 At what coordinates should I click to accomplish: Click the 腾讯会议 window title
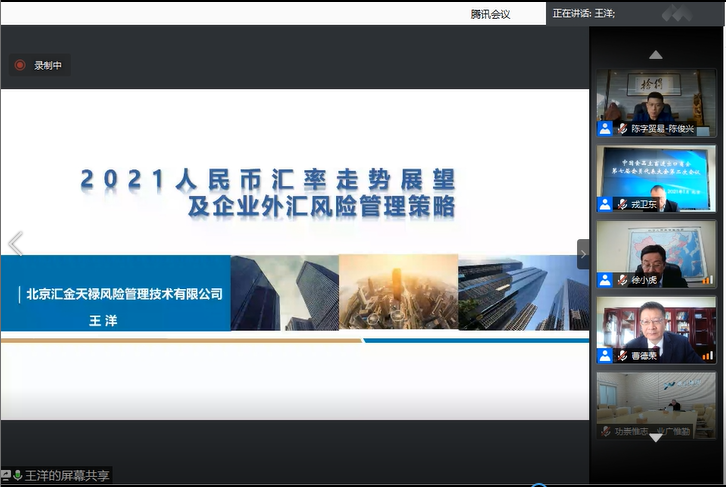490,13
